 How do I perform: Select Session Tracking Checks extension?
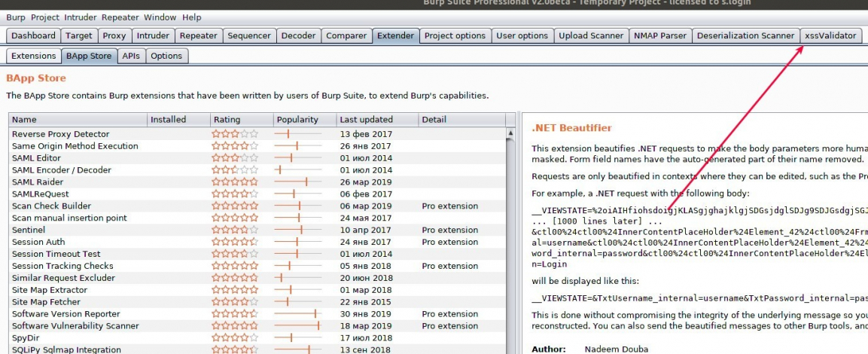(x=257, y=266)
